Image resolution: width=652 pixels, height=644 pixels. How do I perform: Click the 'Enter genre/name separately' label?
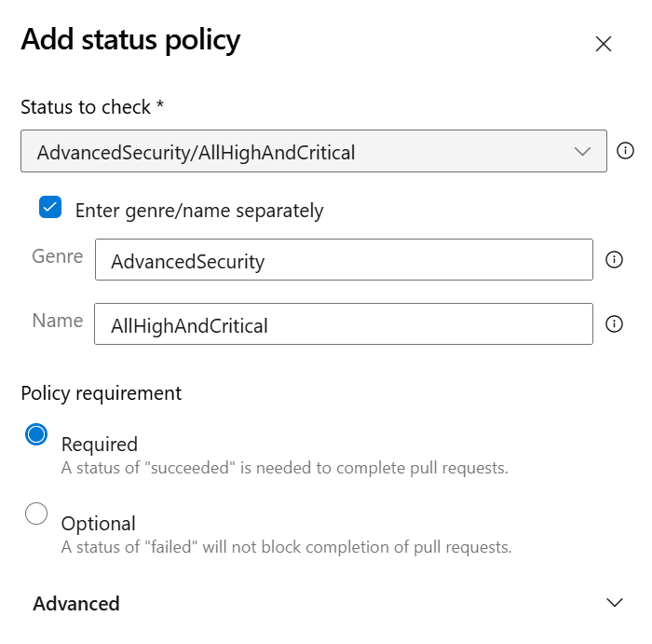pos(199,211)
